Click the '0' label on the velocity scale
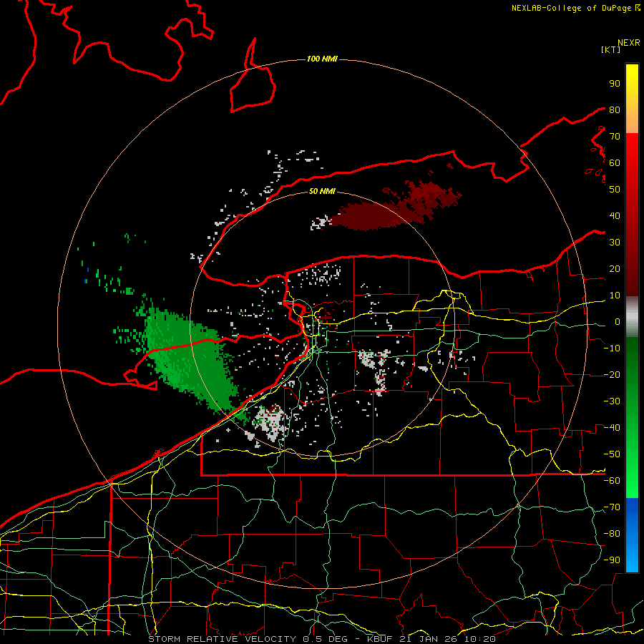 (618, 322)
